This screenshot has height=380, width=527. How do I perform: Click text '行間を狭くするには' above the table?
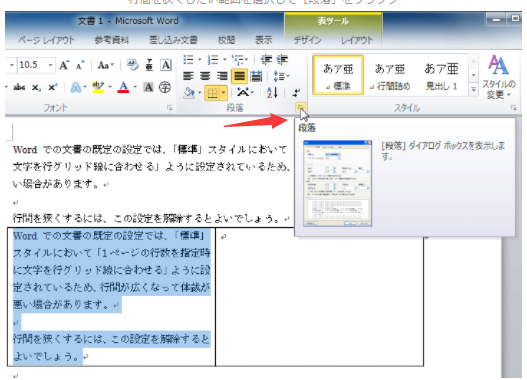(x=57, y=219)
